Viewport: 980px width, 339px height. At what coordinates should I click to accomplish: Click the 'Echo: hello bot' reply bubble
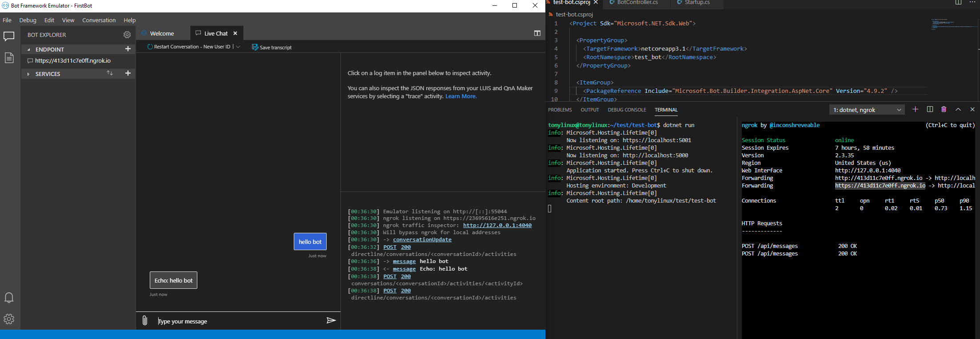[173, 280]
